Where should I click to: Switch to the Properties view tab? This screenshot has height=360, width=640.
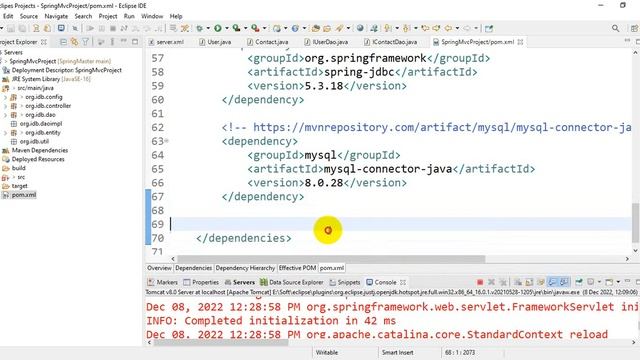click(201, 282)
